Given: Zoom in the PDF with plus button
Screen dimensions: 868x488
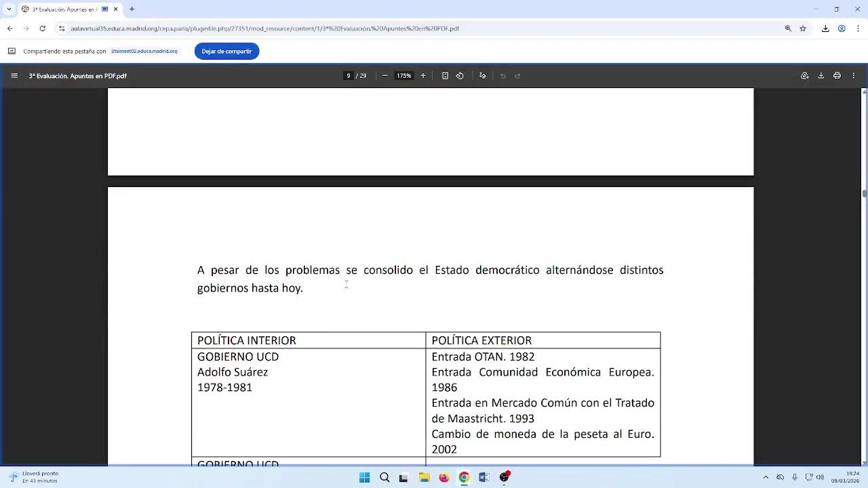Looking at the screenshot, I should pyautogui.click(x=423, y=76).
